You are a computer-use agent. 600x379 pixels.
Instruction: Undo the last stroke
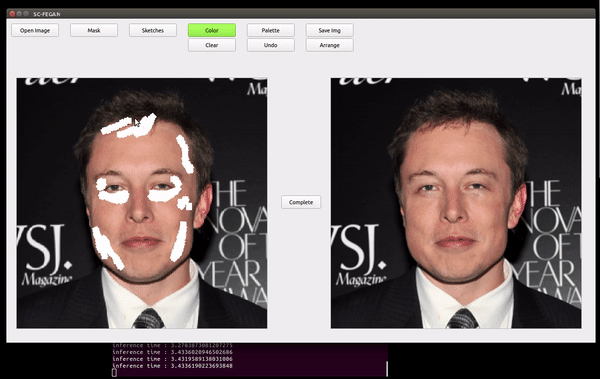click(x=271, y=45)
